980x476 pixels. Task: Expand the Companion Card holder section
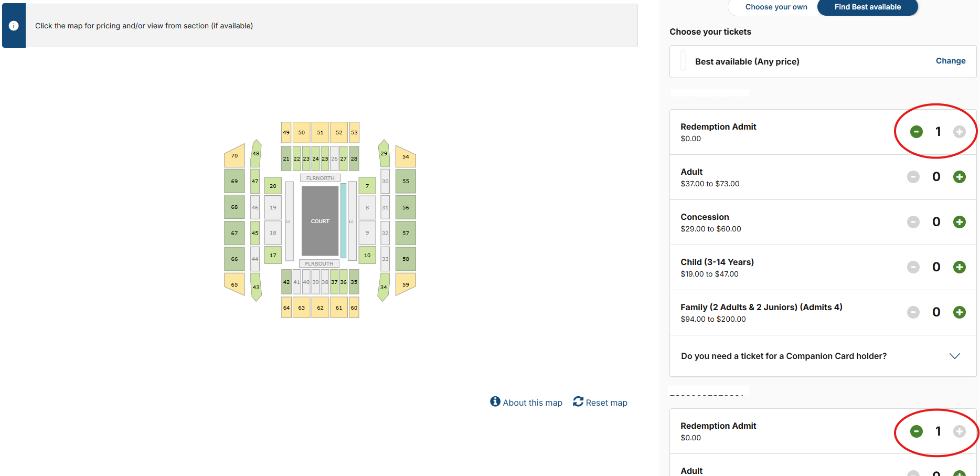pyautogui.click(x=954, y=356)
